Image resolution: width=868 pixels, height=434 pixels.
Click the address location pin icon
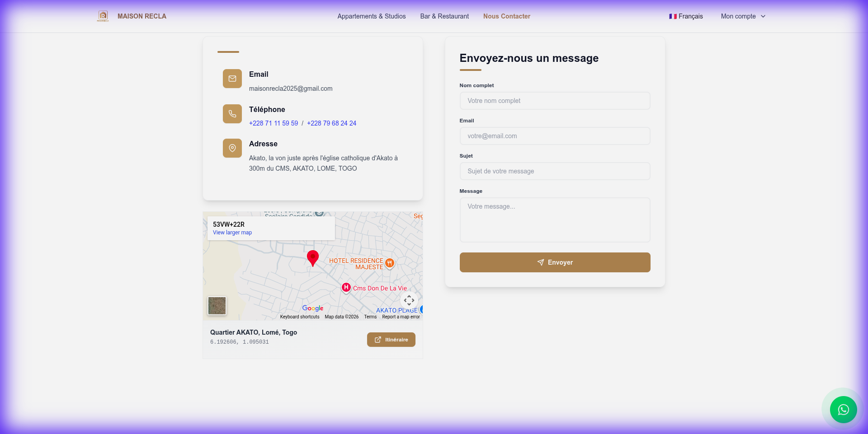click(232, 148)
